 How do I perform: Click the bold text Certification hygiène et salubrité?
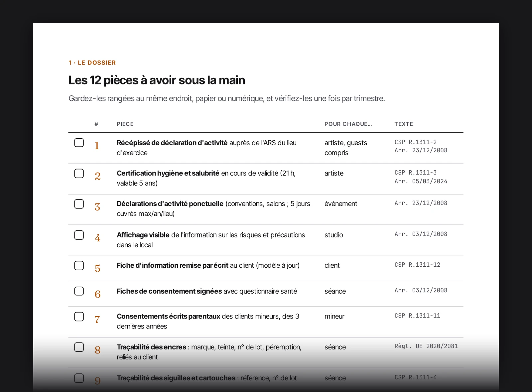pyautogui.click(x=168, y=173)
